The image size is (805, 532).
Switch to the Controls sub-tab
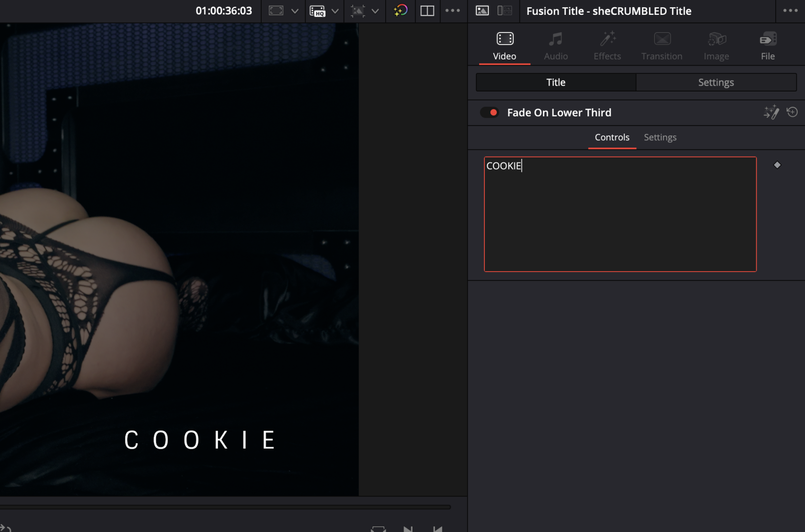612,137
